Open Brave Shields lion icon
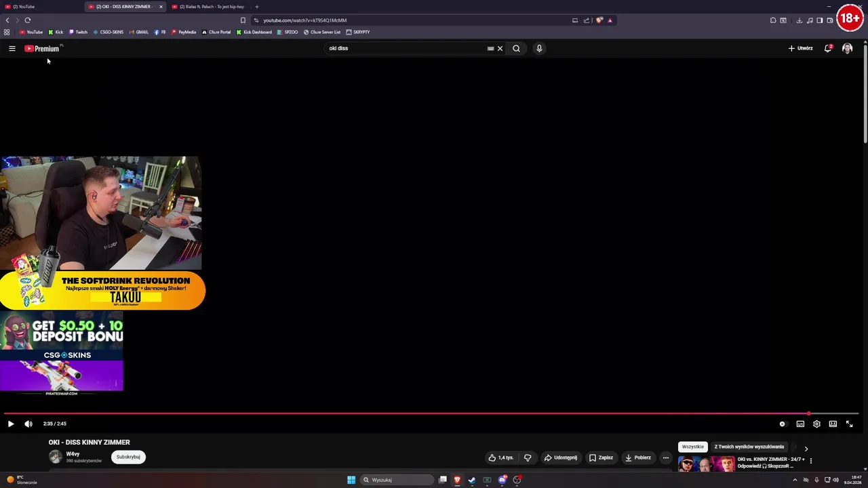868x488 pixels. pyautogui.click(x=599, y=20)
